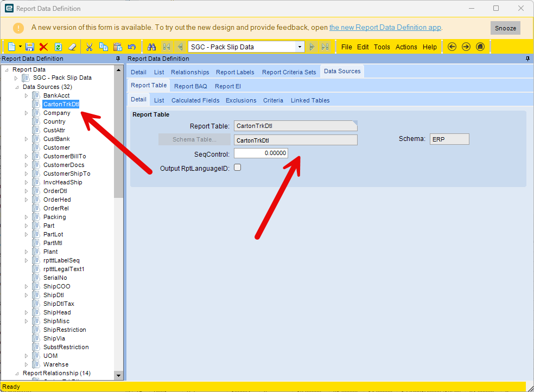Toggle the Output RptLanguageID checkbox
Viewport: 534px width, 392px height.
tap(237, 168)
